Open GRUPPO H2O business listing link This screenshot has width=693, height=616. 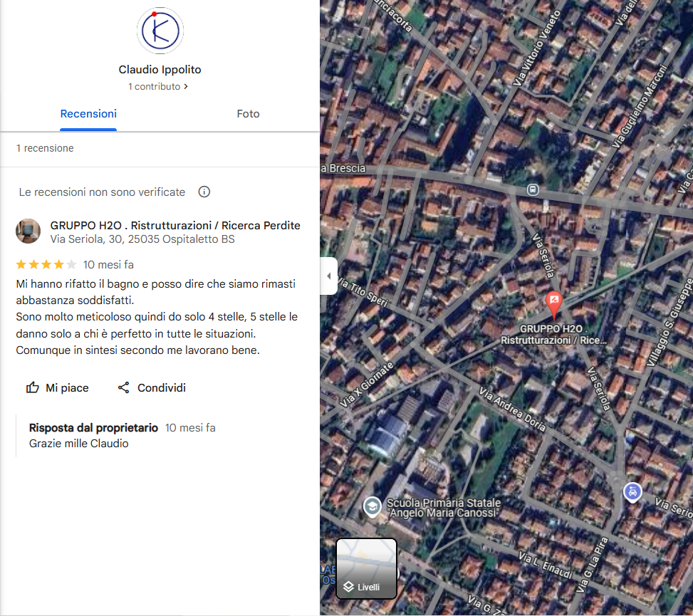(x=175, y=225)
